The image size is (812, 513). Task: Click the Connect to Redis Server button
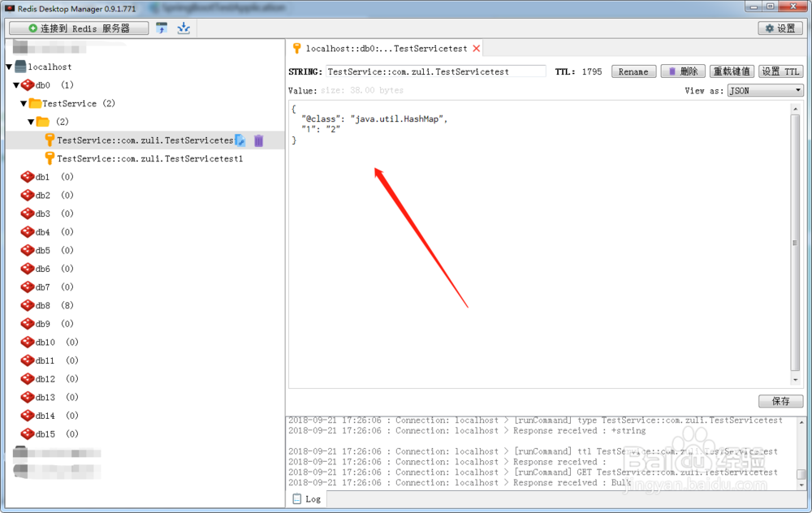pos(79,28)
